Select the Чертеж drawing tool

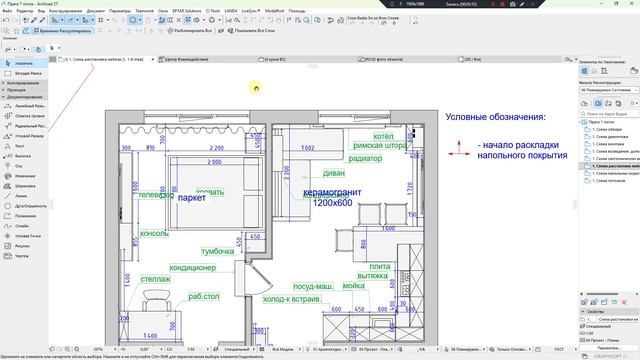24,256
